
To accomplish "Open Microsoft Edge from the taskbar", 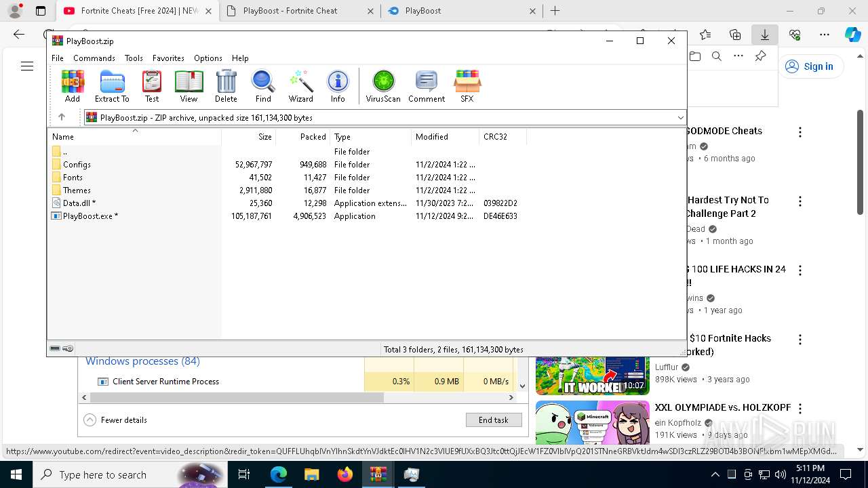I will [279, 474].
